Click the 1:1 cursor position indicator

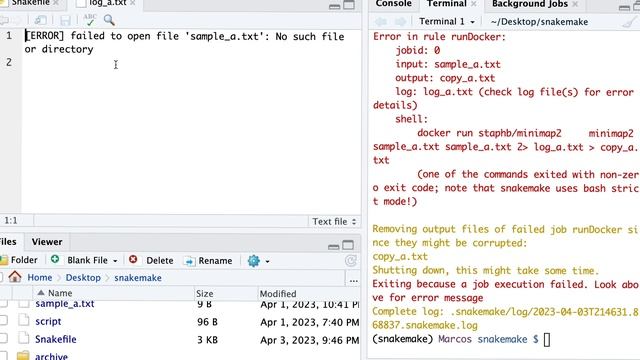pos(11,221)
